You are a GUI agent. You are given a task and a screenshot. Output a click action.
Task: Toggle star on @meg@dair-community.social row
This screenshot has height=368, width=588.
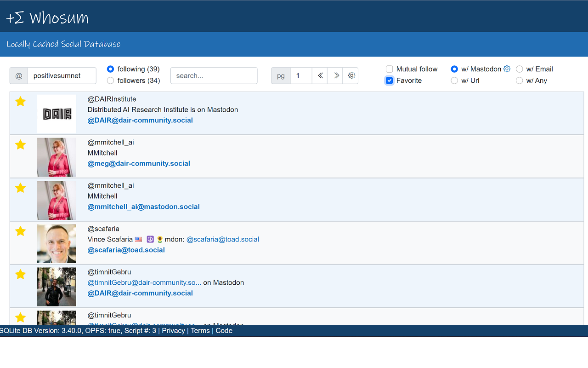point(20,145)
